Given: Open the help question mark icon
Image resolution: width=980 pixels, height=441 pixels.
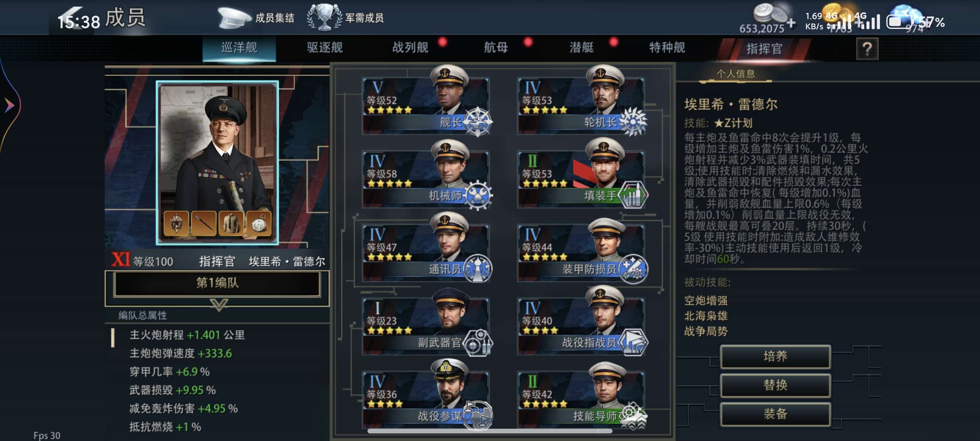Looking at the screenshot, I should pyautogui.click(x=867, y=49).
